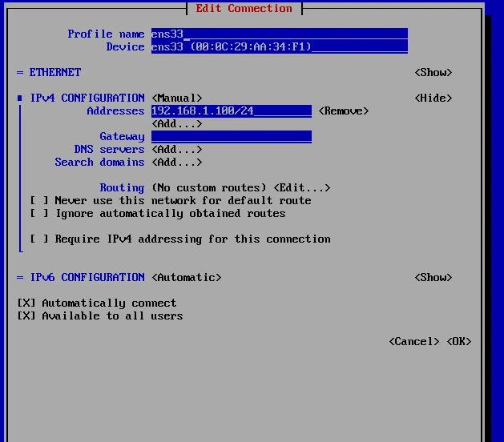Click the Gateway input field
The height and width of the screenshot is (442, 504).
pyautogui.click(x=232, y=136)
